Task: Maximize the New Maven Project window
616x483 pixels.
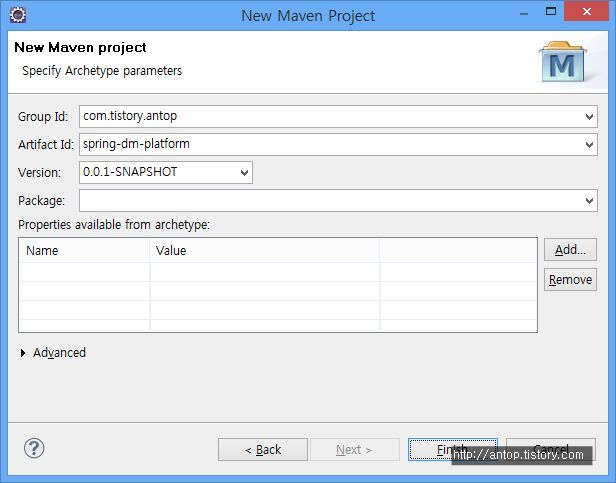Action: pyautogui.click(x=551, y=12)
